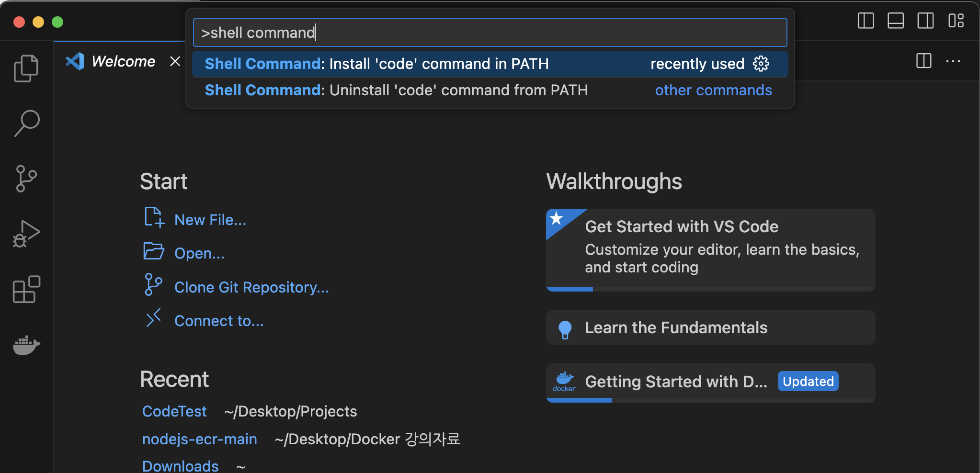The image size is (980, 473).
Task: Click inside the command palette input
Action: click(490, 33)
